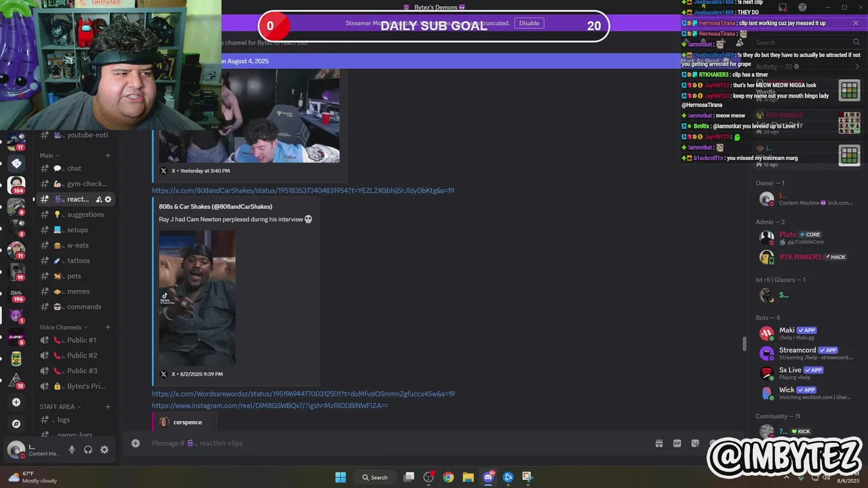This screenshot has width=868, height=488.
Task: Dismiss the purple notice banner
Action: coord(856,23)
